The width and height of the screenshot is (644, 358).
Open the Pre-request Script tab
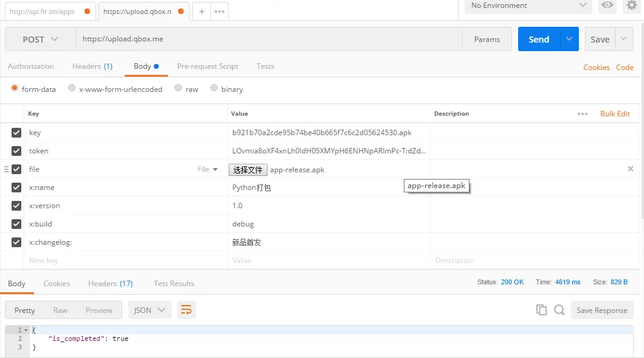coord(207,66)
